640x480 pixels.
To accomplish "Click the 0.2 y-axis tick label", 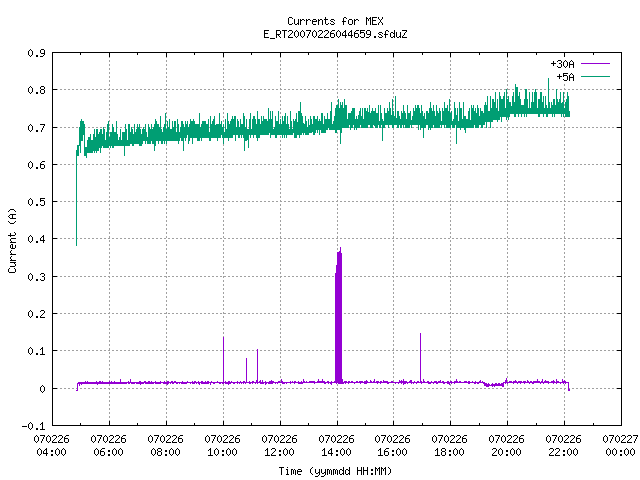I will point(36,314).
